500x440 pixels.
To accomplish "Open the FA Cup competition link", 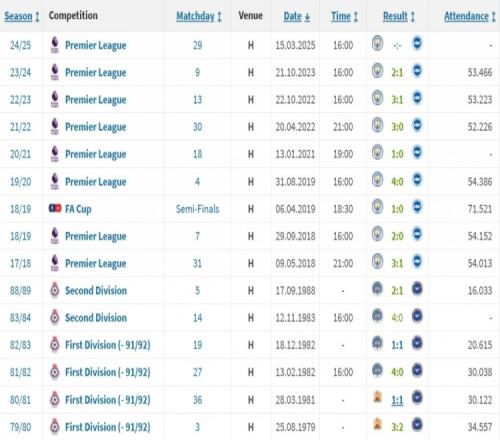I will [x=78, y=209].
